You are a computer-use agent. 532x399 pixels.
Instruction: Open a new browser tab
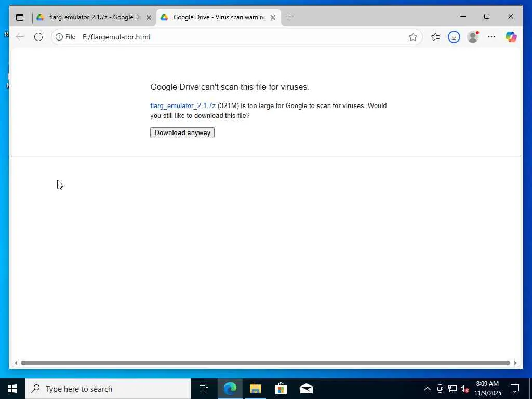(290, 17)
